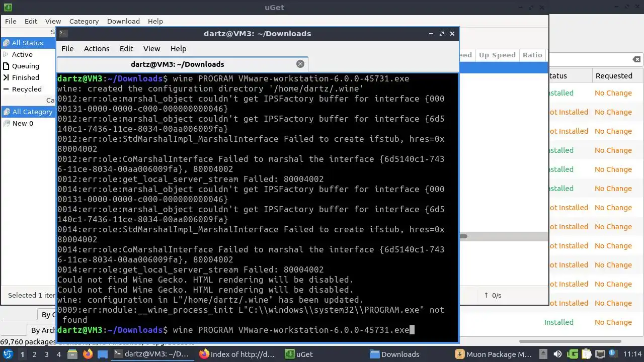Click the All Status globe icon in uGet
This screenshot has height=362, width=644.
7,43
